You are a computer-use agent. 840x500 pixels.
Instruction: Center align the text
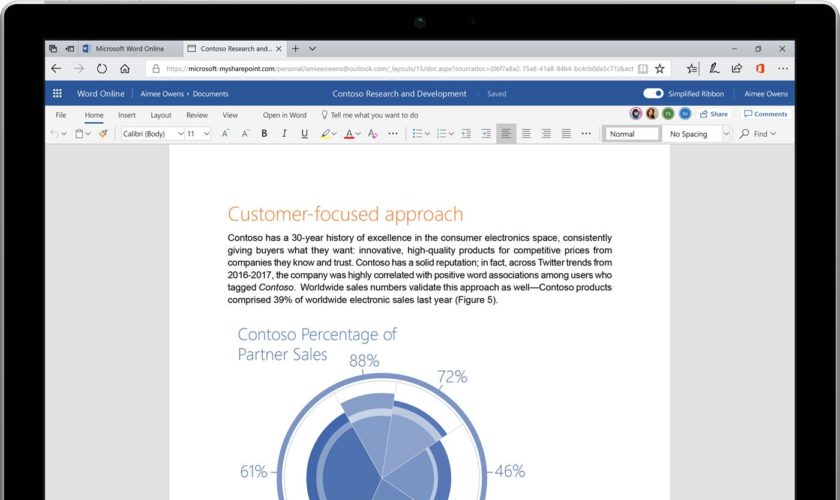click(x=526, y=134)
